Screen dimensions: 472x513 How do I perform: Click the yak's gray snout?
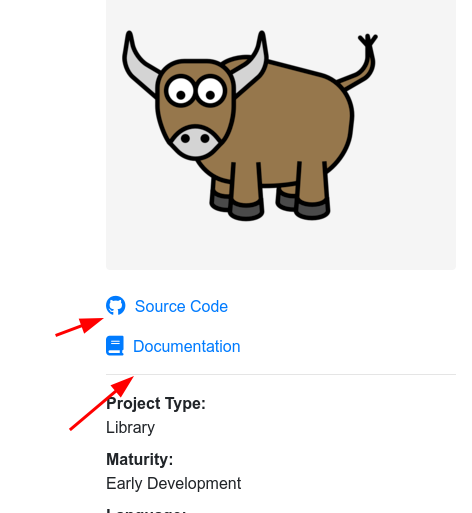coord(195,141)
